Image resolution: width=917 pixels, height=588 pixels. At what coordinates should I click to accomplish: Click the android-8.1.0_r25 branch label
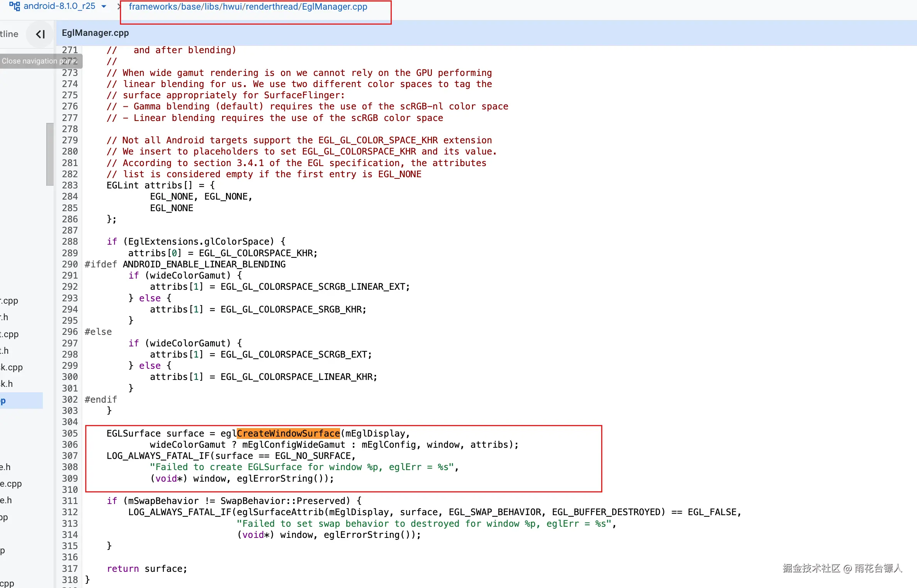pyautogui.click(x=59, y=6)
